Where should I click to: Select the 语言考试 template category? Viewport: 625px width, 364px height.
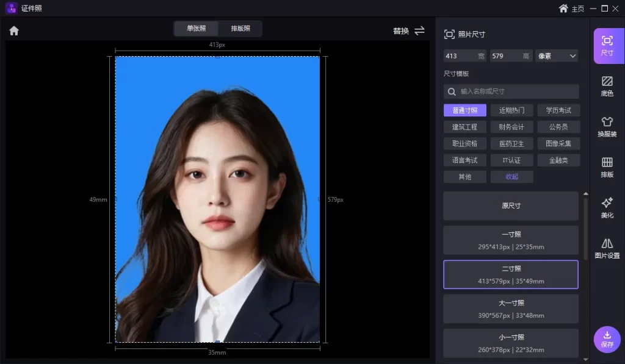pyautogui.click(x=464, y=160)
